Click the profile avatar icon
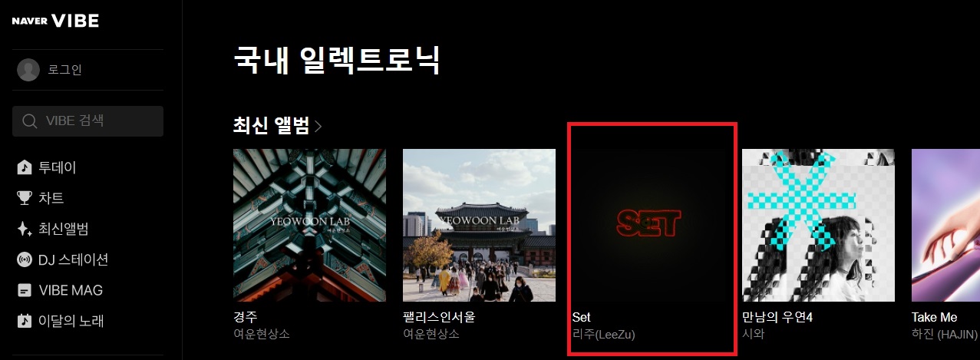980x360 pixels. [x=28, y=70]
